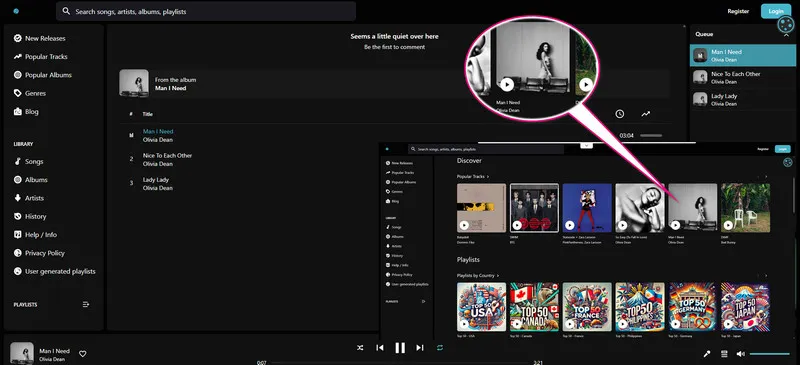The height and width of the screenshot is (365, 800).
Task: Open the album cover thumbnail beside From the album
Action: coord(134,83)
